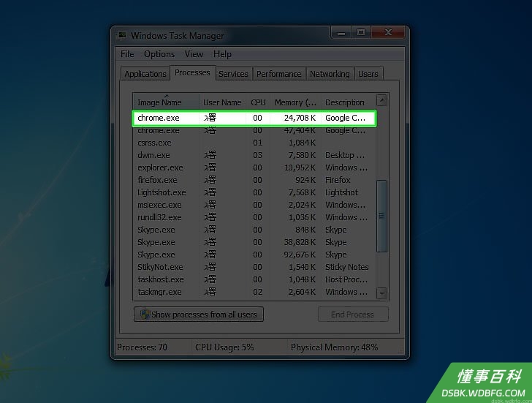Select Skype.exe using 92,676 K memory
This screenshot has height=403, width=532.
pos(254,255)
